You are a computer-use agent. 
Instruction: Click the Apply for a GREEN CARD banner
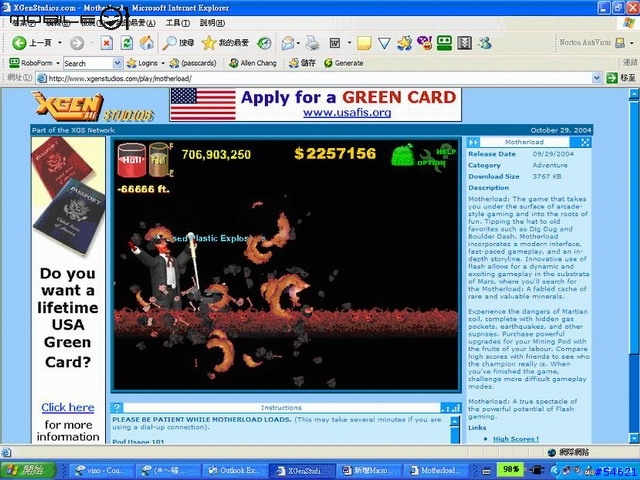coord(316,105)
